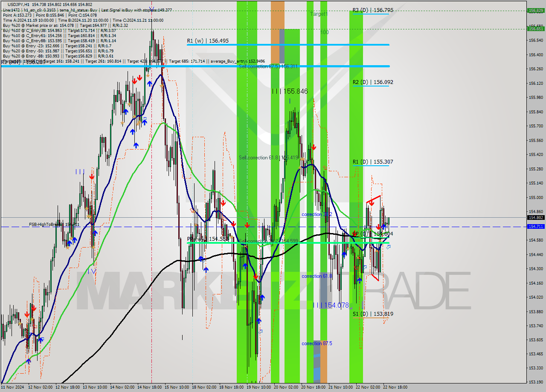Click the 'PP (D) | 154.604' pivot label

(373, 234)
